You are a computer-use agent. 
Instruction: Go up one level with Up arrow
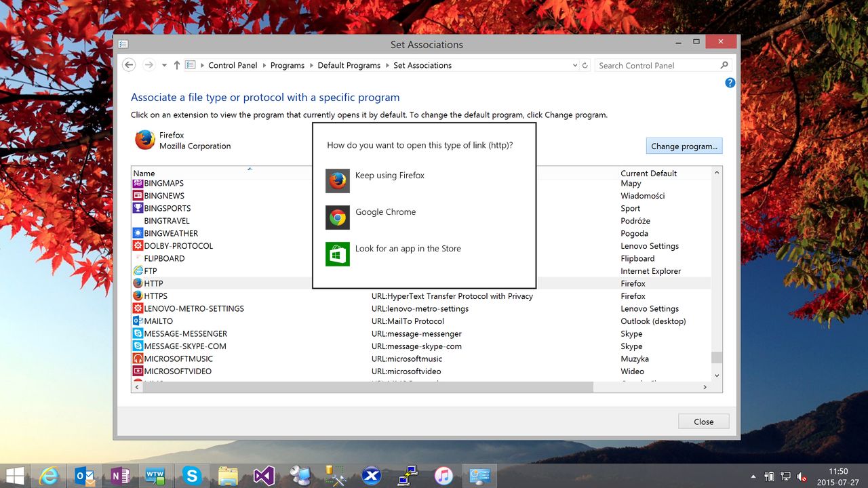[177, 65]
